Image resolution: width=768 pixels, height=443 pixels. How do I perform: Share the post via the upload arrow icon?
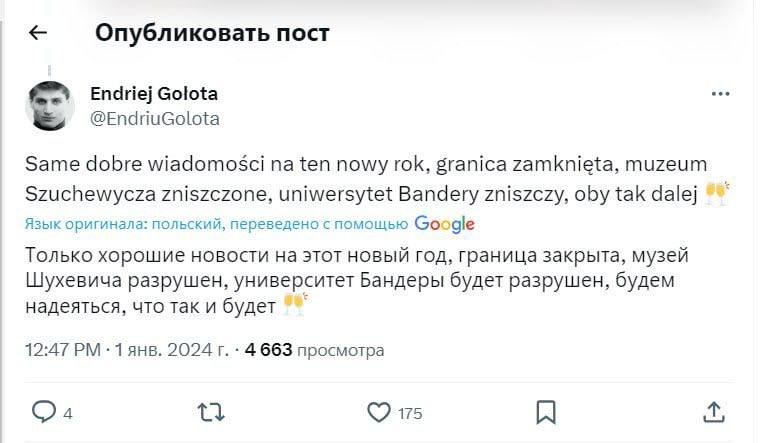[x=713, y=412]
